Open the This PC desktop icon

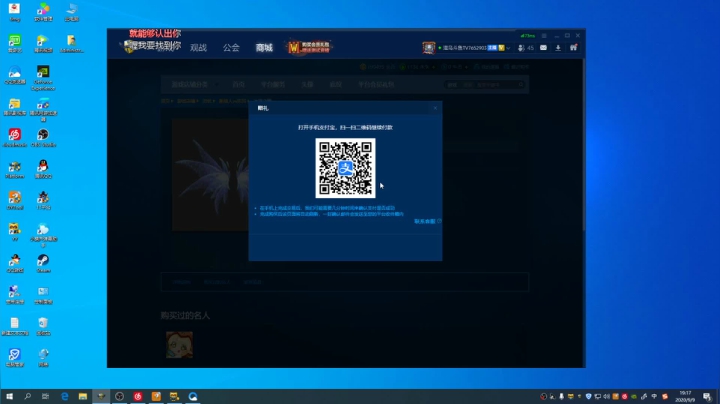pos(72,12)
